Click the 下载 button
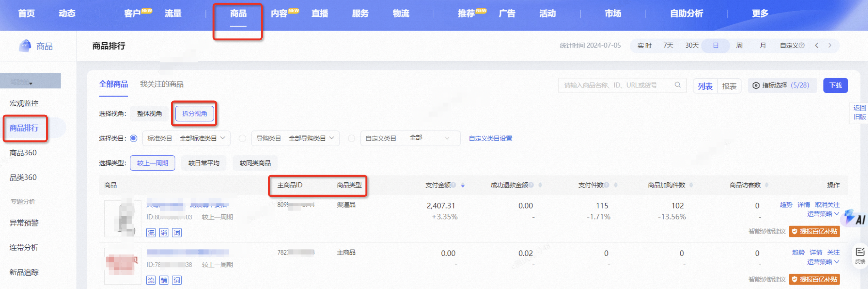The image size is (868, 289). pyautogui.click(x=835, y=85)
